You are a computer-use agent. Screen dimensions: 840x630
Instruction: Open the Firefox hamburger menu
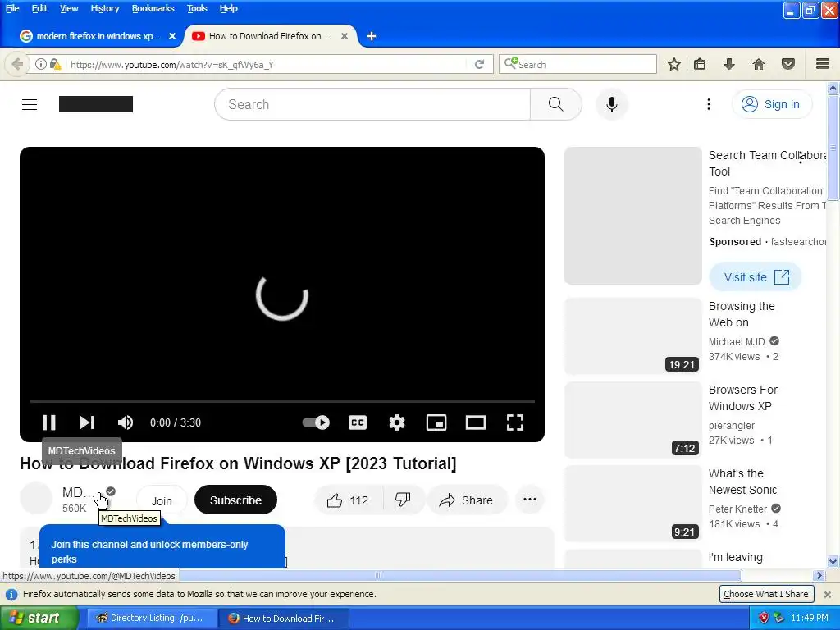click(x=823, y=64)
